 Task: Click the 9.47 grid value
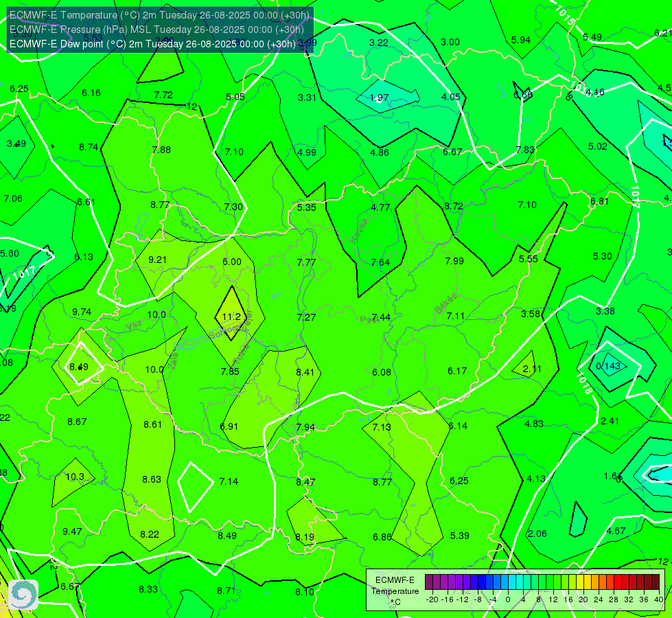coord(72,531)
